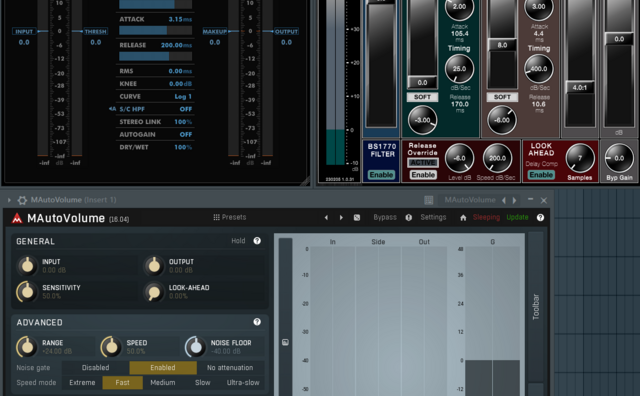Viewport: 640px width, 396px height.
Task: Select Fast speed mode
Action: click(x=122, y=383)
